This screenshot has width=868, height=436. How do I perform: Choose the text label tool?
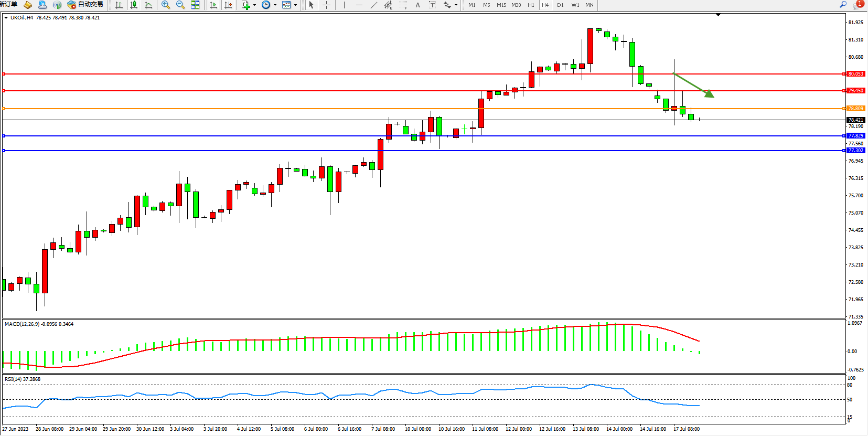pyautogui.click(x=417, y=5)
